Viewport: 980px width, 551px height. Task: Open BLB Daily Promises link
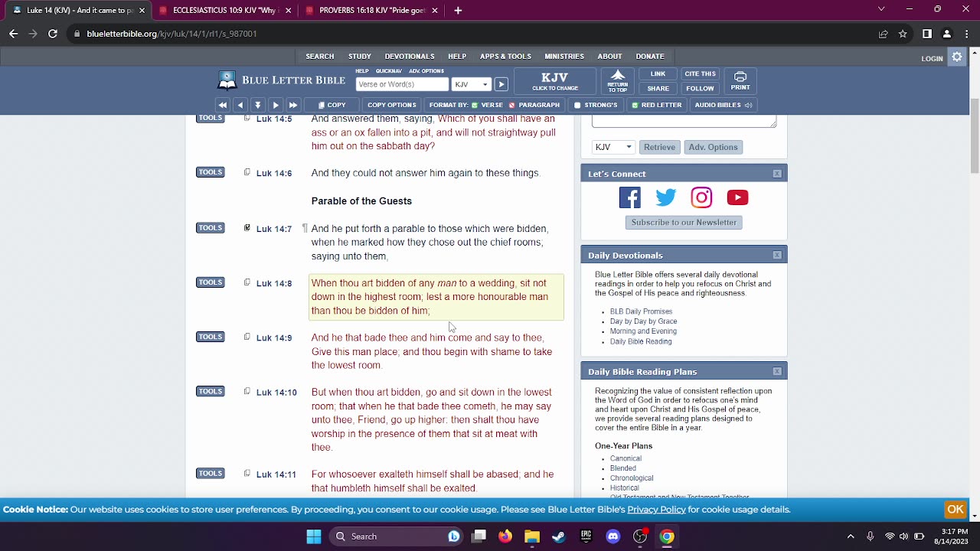pyautogui.click(x=641, y=311)
